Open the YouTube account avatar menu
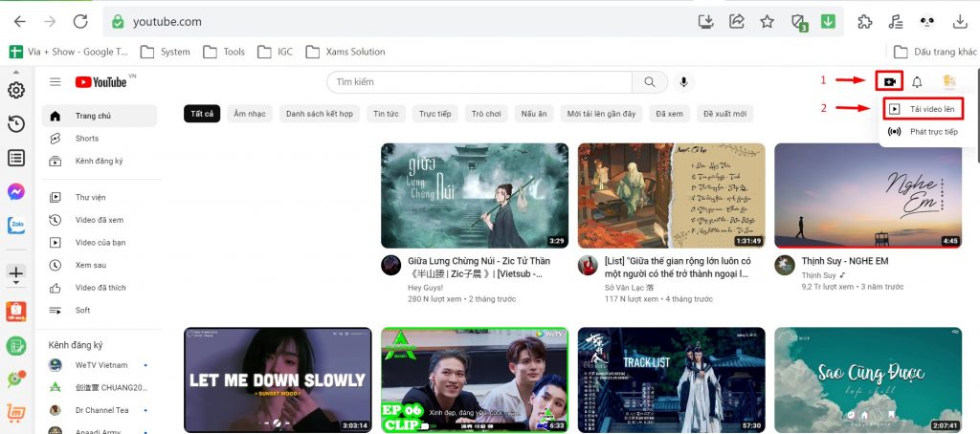 pyautogui.click(x=948, y=82)
